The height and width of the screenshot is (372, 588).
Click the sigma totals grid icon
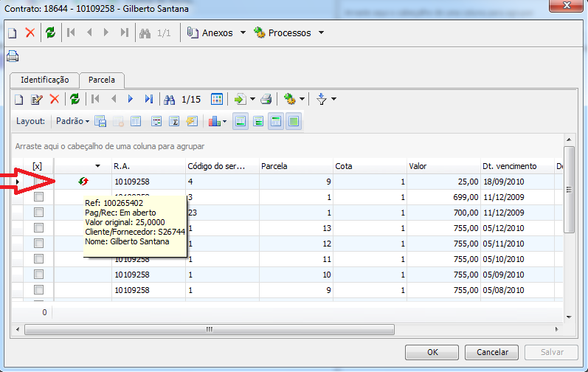pos(174,121)
